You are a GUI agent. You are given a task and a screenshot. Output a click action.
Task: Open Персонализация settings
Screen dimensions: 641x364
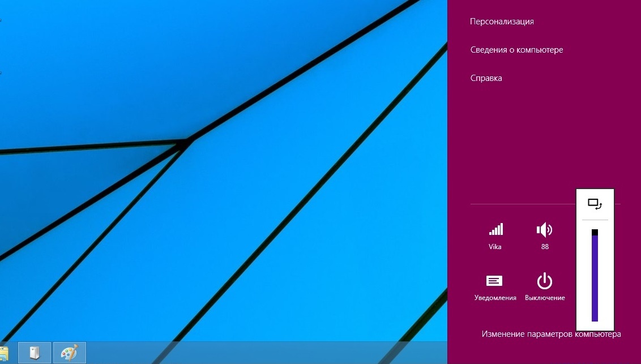coord(502,22)
